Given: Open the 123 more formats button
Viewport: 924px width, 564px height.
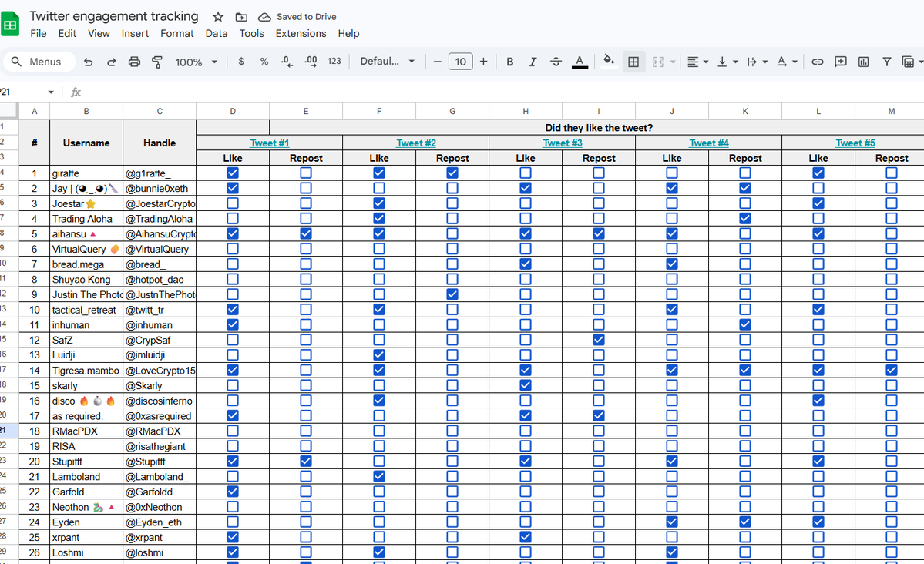Looking at the screenshot, I should click(x=334, y=62).
